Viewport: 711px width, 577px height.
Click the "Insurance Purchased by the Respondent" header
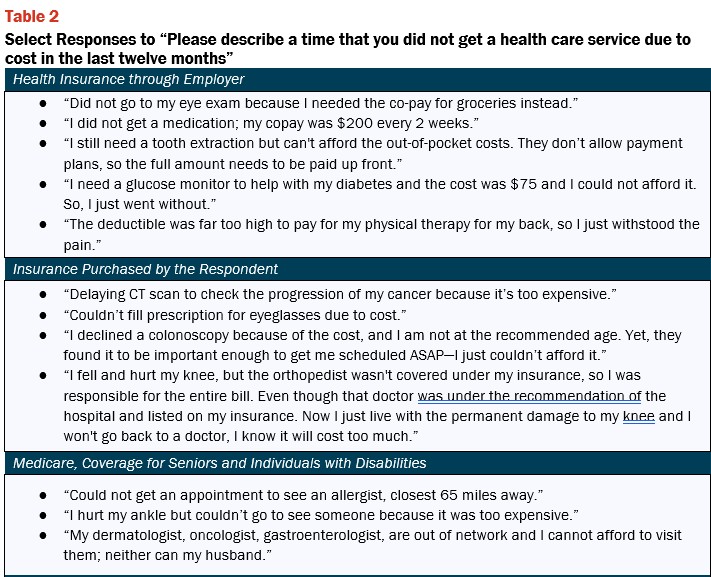pyautogui.click(x=357, y=269)
